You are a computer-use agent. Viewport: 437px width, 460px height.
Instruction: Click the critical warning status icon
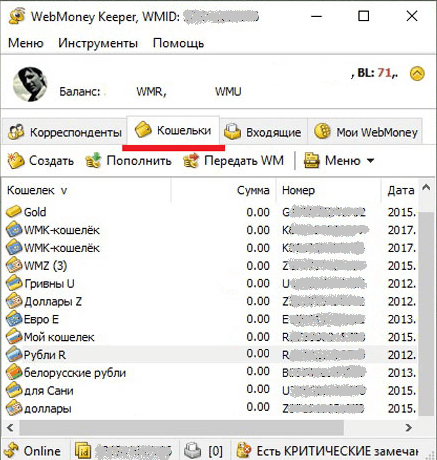(243, 450)
